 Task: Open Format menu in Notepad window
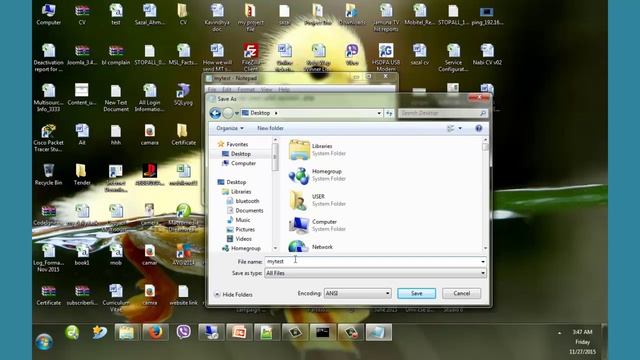(246, 89)
